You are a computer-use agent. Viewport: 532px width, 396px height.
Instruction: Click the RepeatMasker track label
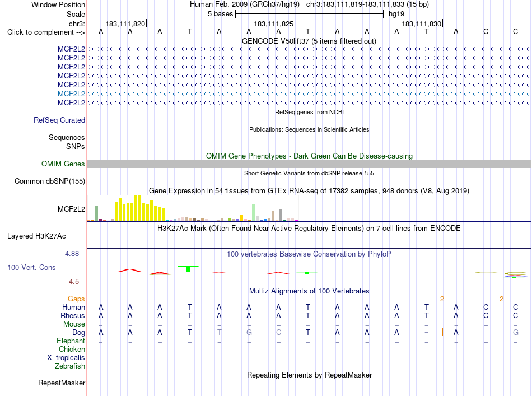pos(62,383)
